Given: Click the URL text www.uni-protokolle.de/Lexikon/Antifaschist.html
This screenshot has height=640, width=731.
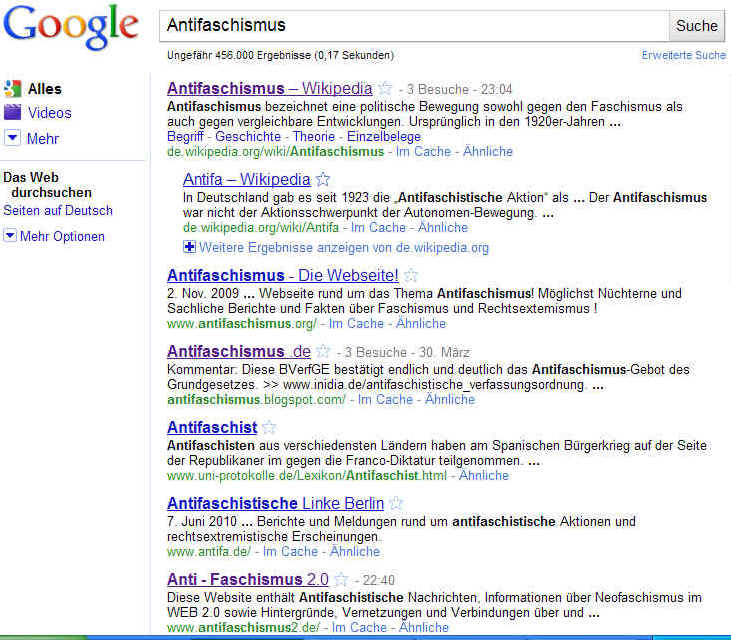Looking at the screenshot, I should tap(307, 475).
